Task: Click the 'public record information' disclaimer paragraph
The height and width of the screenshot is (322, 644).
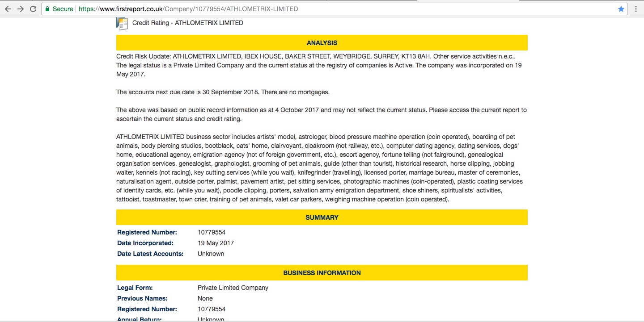Action: tap(322, 114)
